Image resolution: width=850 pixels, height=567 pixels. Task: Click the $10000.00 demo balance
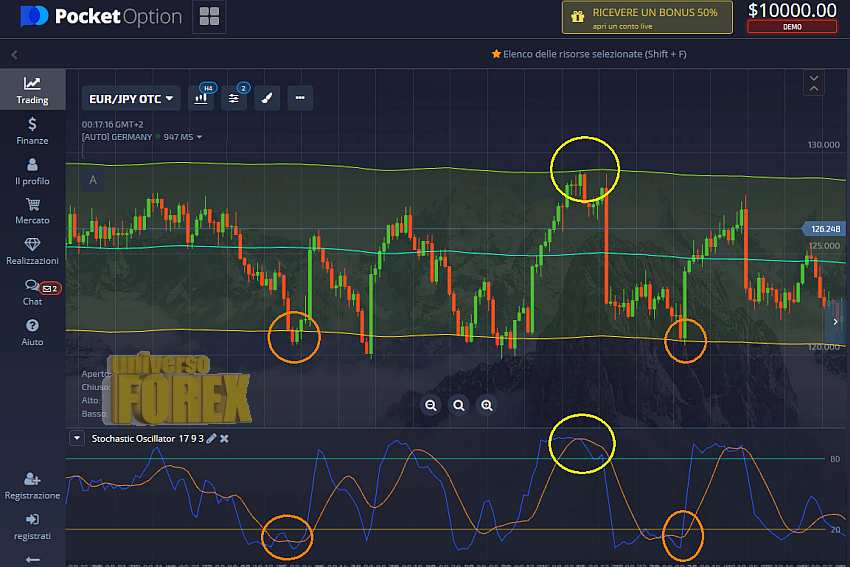tap(791, 16)
